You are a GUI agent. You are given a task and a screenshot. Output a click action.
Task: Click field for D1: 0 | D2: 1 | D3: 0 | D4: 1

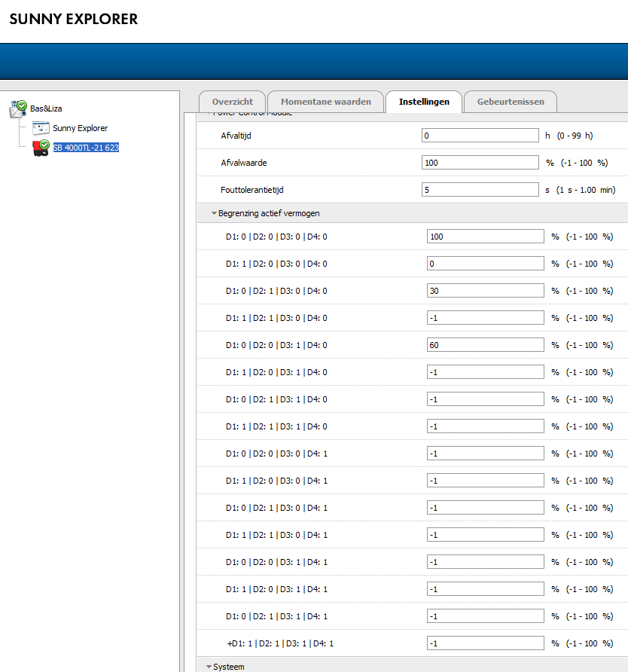pos(486,508)
